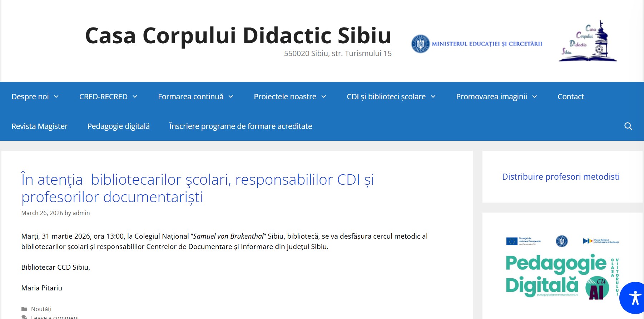Open the Proiectele noastre menu
The image size is (644, 319).
tap(285, 97)
